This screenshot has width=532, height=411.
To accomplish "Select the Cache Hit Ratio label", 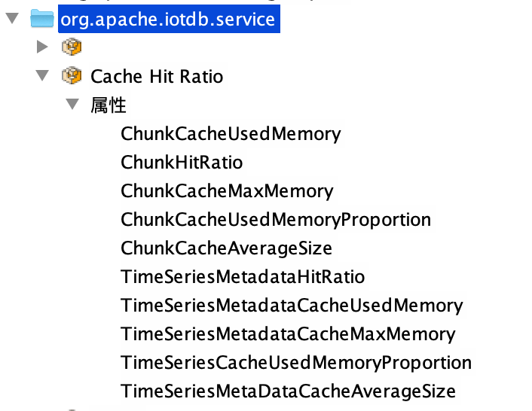I will tap(157, 76).
